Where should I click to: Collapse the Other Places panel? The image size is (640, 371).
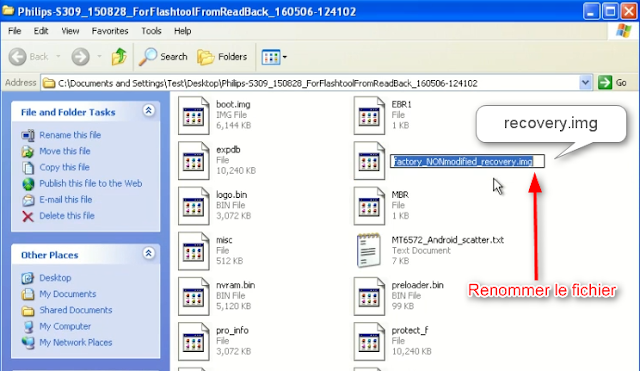pyautogui.click(x=149, y=253)
